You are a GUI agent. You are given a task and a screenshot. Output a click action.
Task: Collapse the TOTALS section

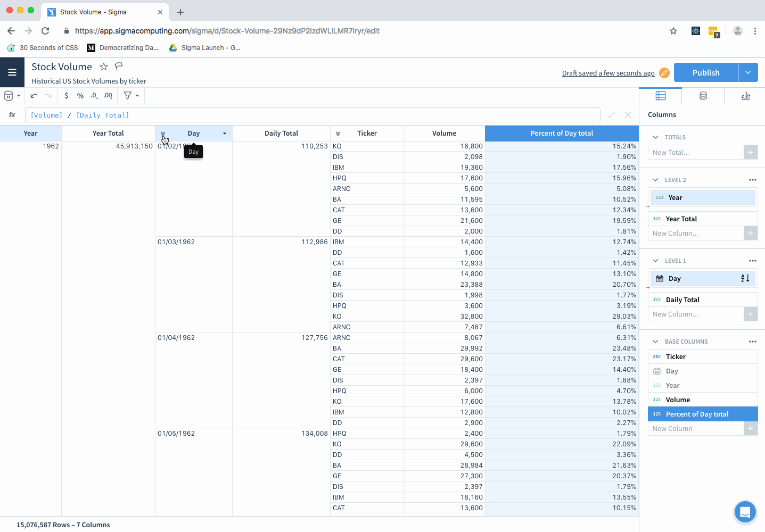[655, 137]
